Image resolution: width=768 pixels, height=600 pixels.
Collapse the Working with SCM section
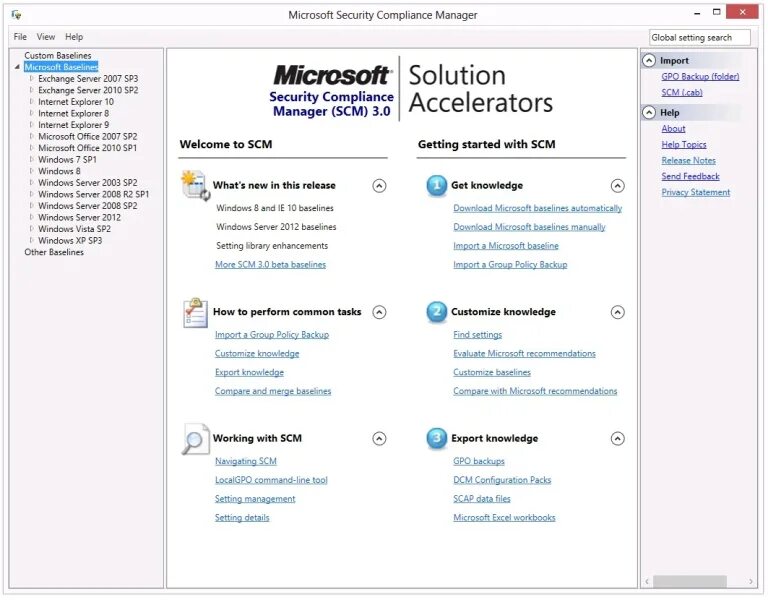pos(379,438)
